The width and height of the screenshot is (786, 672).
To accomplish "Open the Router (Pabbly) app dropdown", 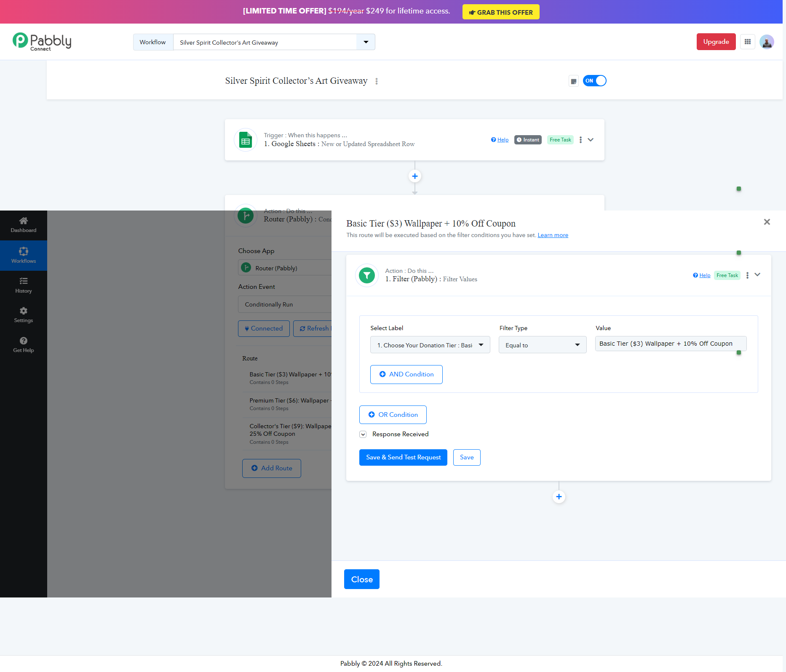I will tap(285, 268).
